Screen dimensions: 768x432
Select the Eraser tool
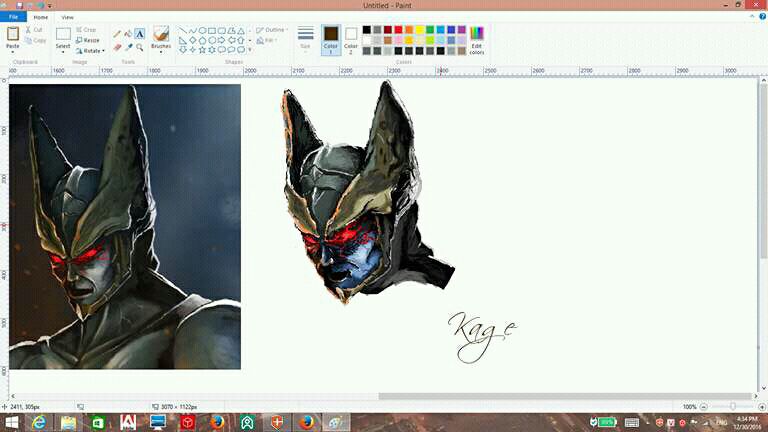(117, 47)
